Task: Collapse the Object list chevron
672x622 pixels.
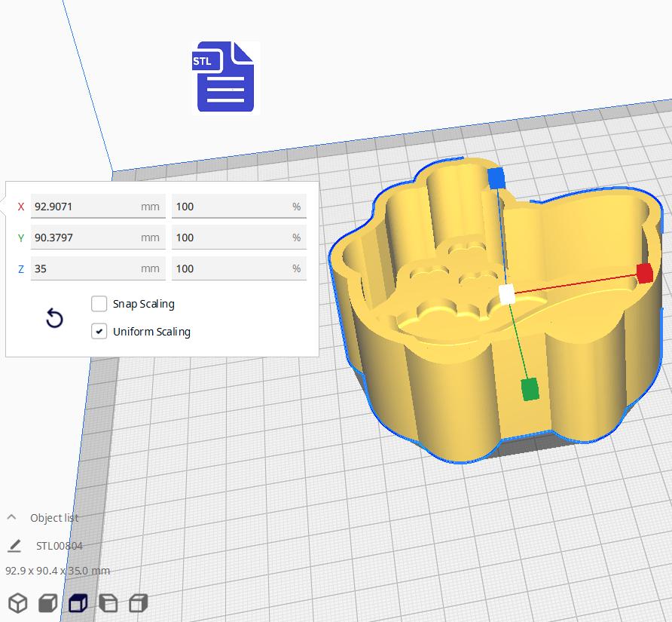Action: [x=11, y=517]
